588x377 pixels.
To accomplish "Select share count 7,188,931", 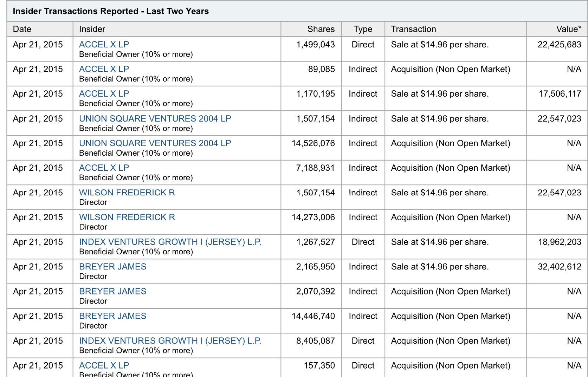I will (315, 168).
